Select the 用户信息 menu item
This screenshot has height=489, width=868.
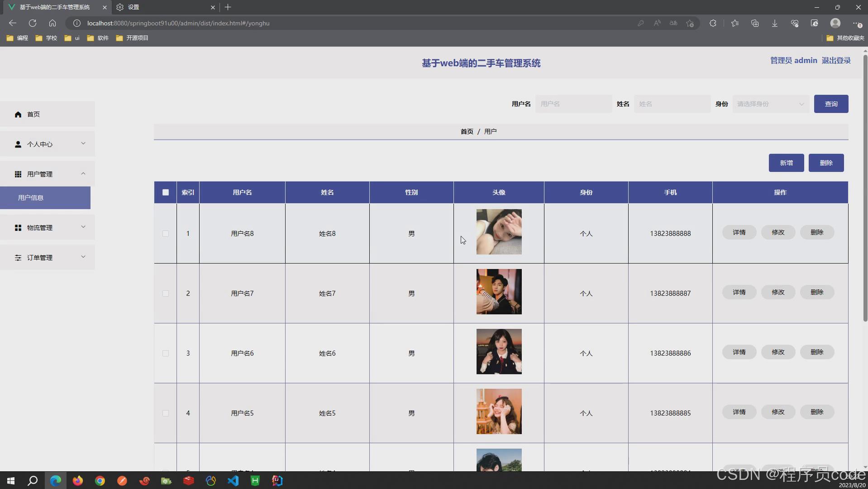pos(31,197)
